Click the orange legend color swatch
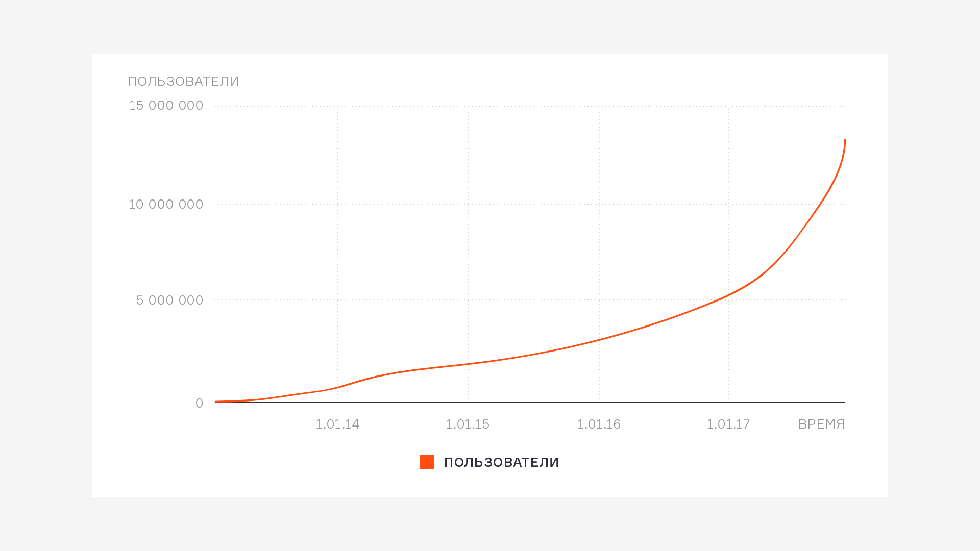The image size is (980, 551). coord(427,462)
